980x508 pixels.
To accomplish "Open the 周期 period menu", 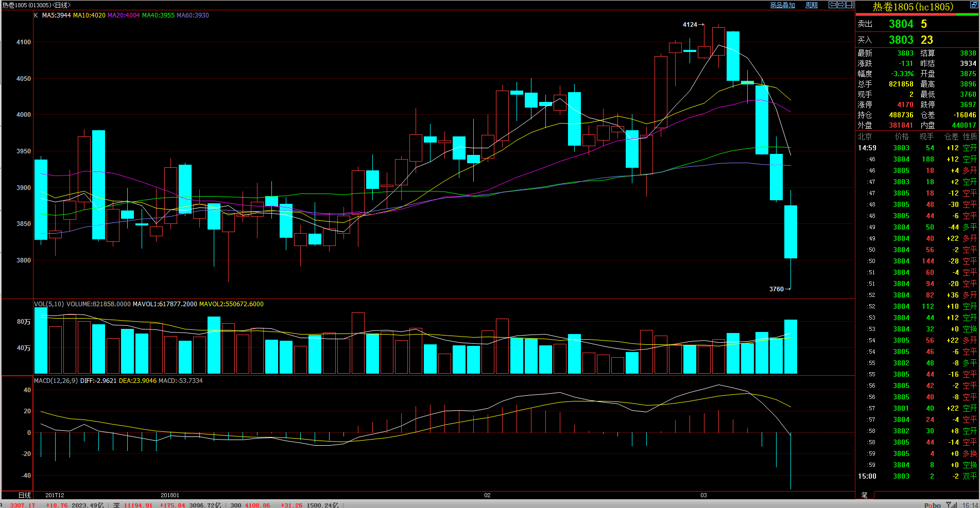I will 812,5.
